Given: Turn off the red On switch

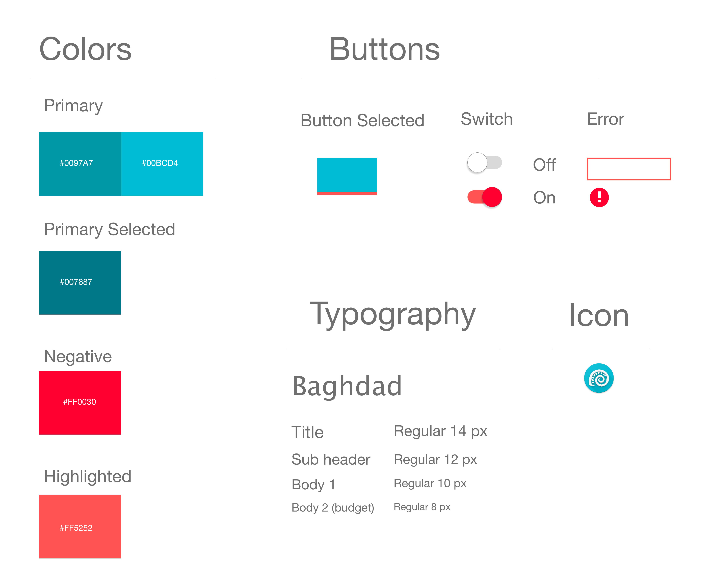Looking at the screenshot, I should click(485, 197).
